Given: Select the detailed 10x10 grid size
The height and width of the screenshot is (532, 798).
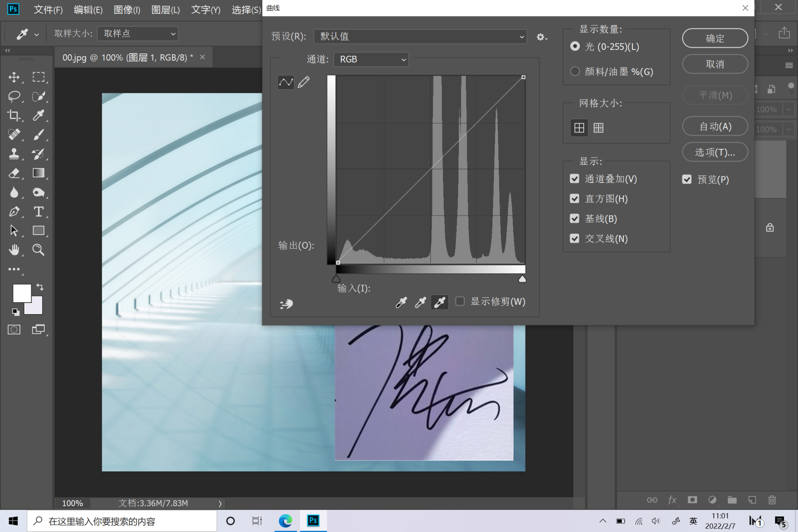Looking at the screenshot, I should coord(598,128).
